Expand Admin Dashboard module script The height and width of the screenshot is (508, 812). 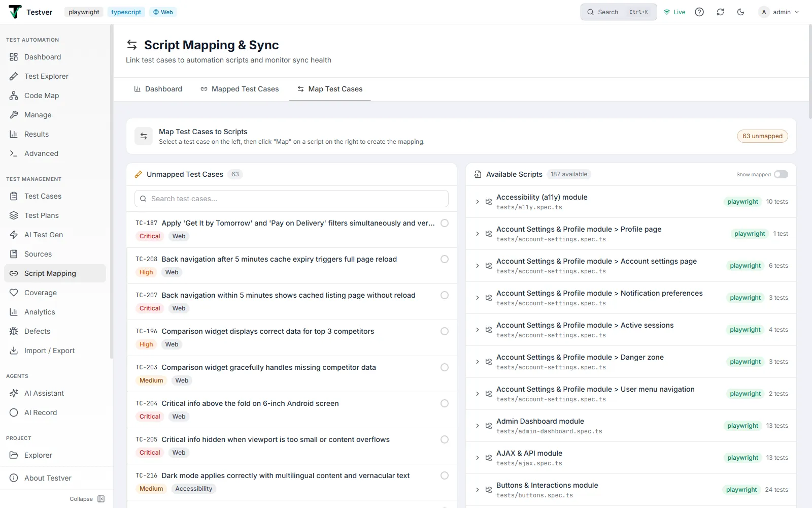coord(478,426)
